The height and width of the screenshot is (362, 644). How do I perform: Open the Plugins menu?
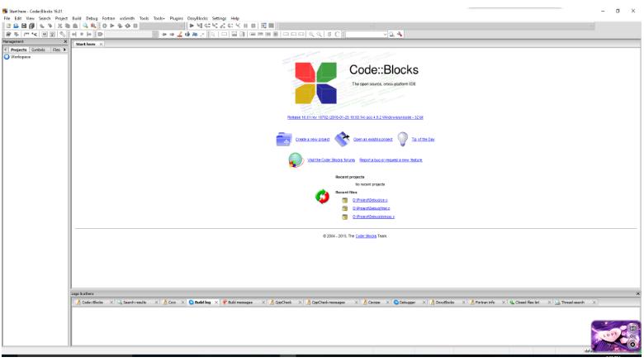[x=176, y=18]
